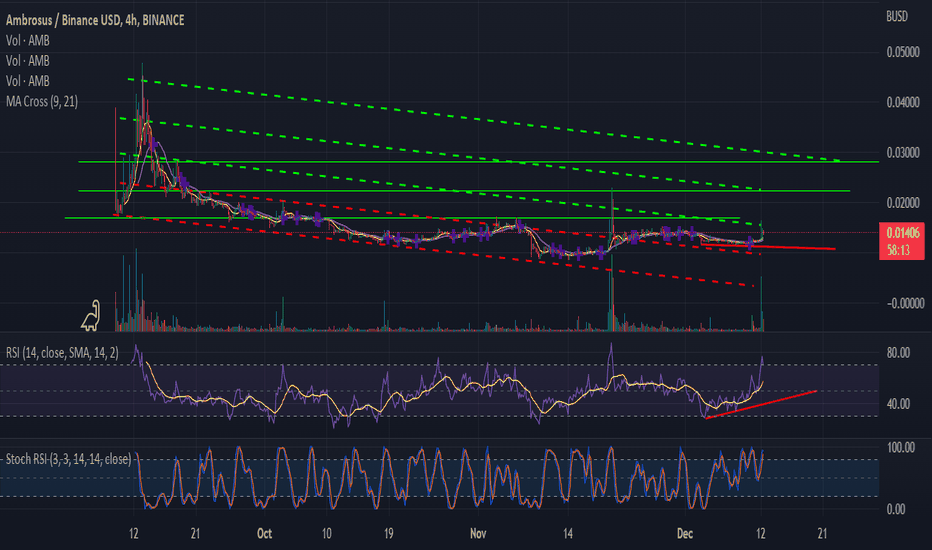Click the Oct label on the time axis

click(265, 533)
